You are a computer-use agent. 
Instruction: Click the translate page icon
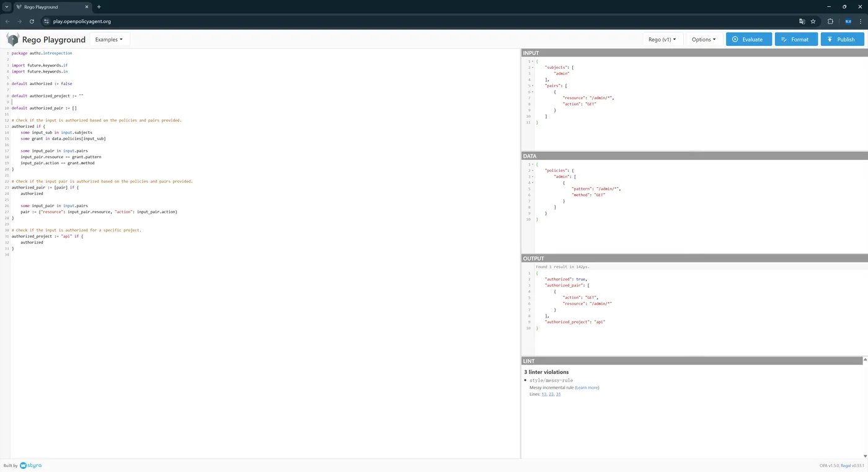click(x=803, y=21)
